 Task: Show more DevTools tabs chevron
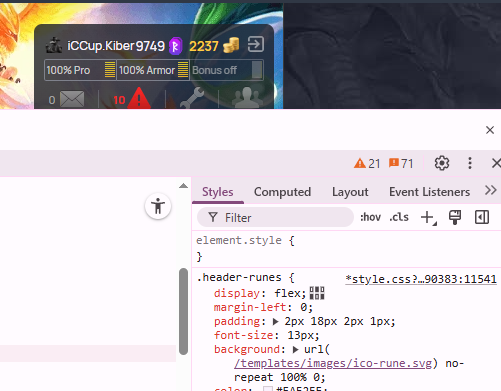tap(491, 191)
